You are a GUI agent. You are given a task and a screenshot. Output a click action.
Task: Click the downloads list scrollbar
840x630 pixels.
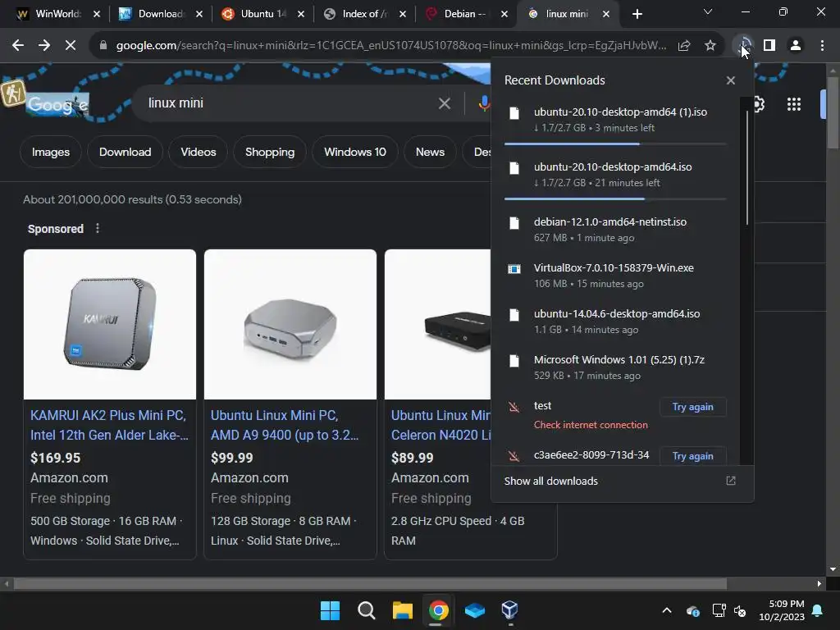pyautogui.click(x=746, y=167)
